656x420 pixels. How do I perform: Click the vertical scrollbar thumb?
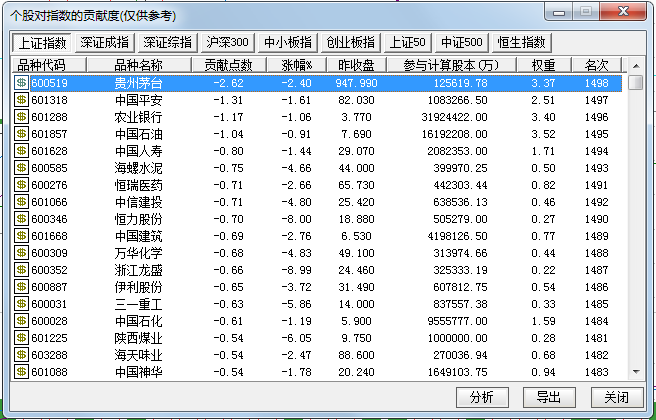(635, 83)
